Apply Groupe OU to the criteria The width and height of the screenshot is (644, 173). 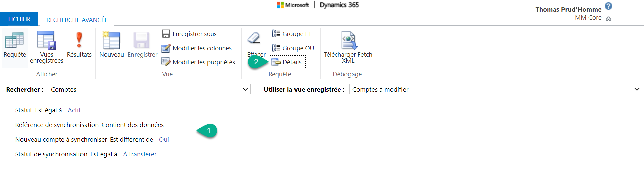click(x=293, y=48)
